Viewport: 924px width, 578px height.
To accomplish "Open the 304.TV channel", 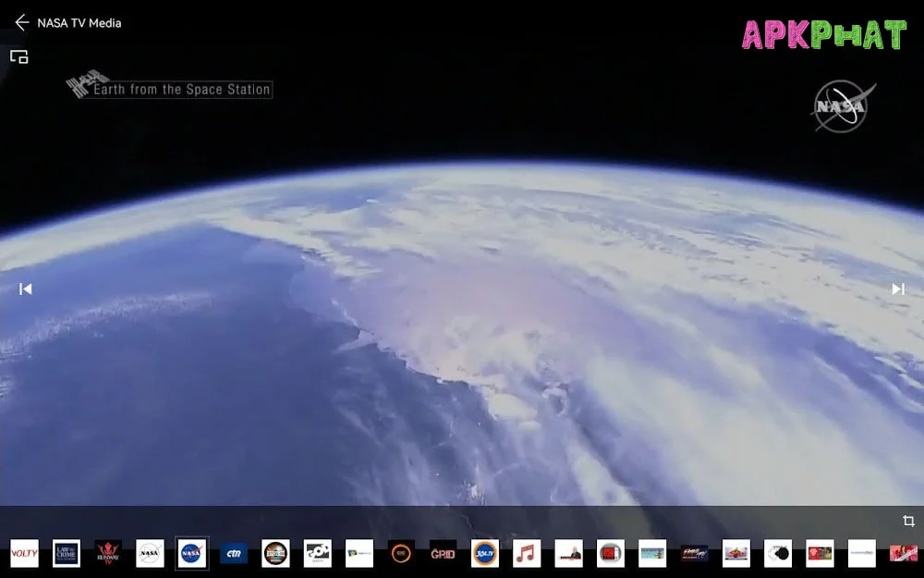I will (485, 553).
